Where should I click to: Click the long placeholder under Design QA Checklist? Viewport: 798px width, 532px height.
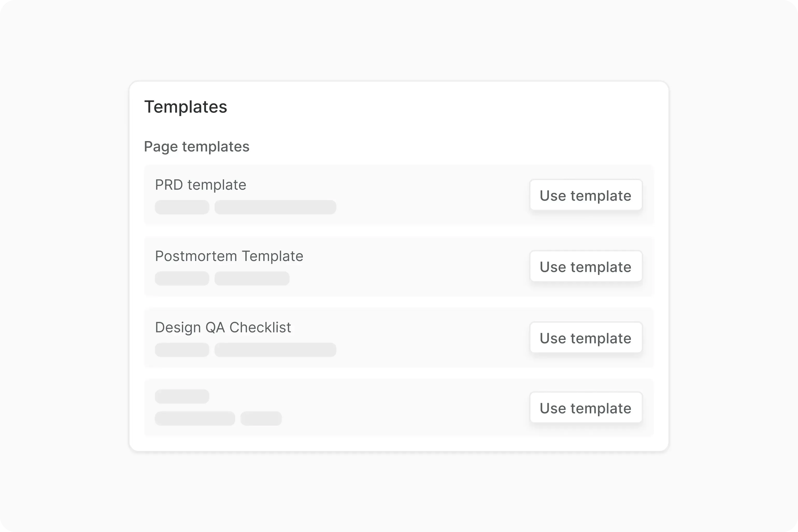(275, 349)
